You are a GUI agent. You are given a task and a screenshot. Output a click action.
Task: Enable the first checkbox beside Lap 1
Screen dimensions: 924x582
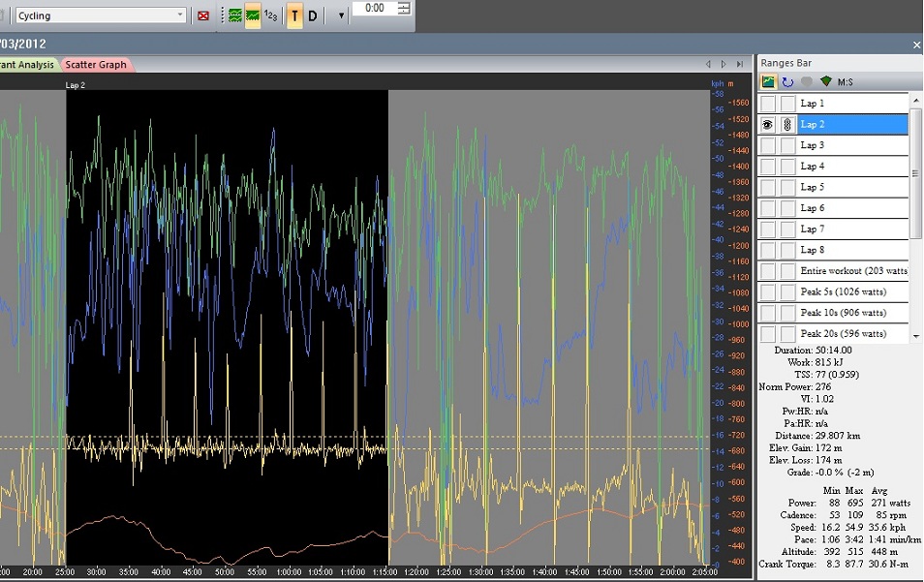[x=767, y=104]
